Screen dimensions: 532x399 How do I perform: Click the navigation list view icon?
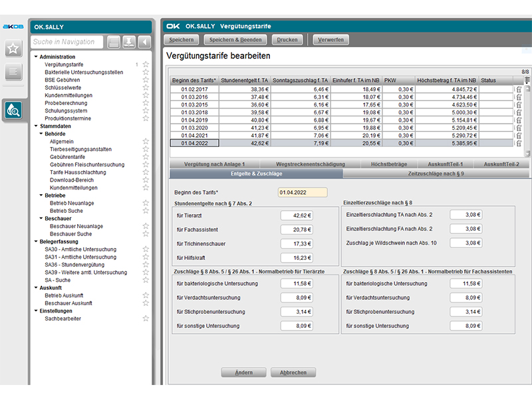[114, 42]
